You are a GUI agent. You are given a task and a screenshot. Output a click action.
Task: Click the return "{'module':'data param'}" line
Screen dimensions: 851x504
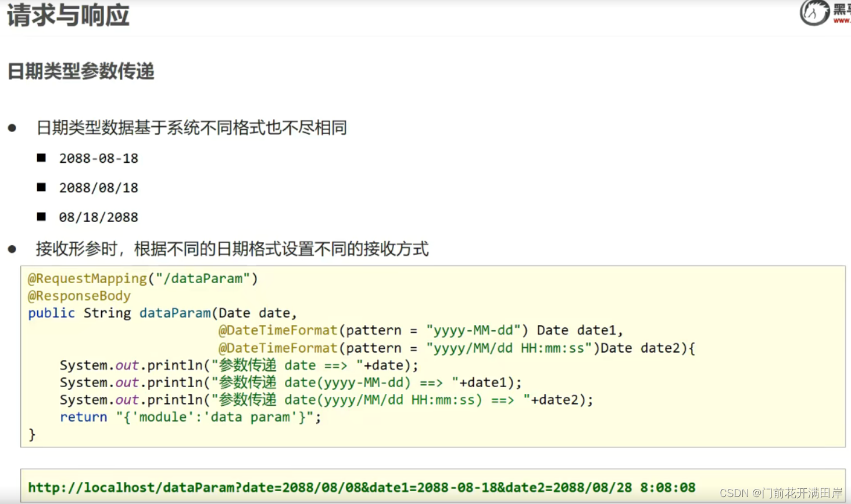click(x=191, y=417)
